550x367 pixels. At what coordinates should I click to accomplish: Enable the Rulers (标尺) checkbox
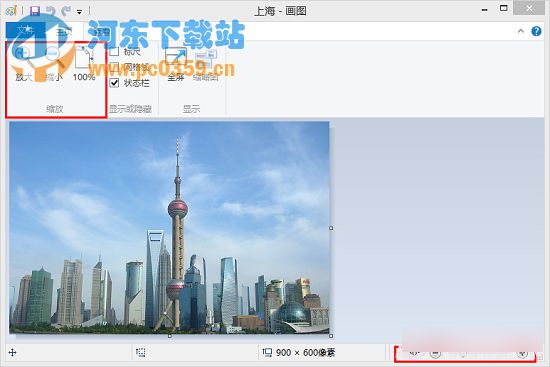114,52
